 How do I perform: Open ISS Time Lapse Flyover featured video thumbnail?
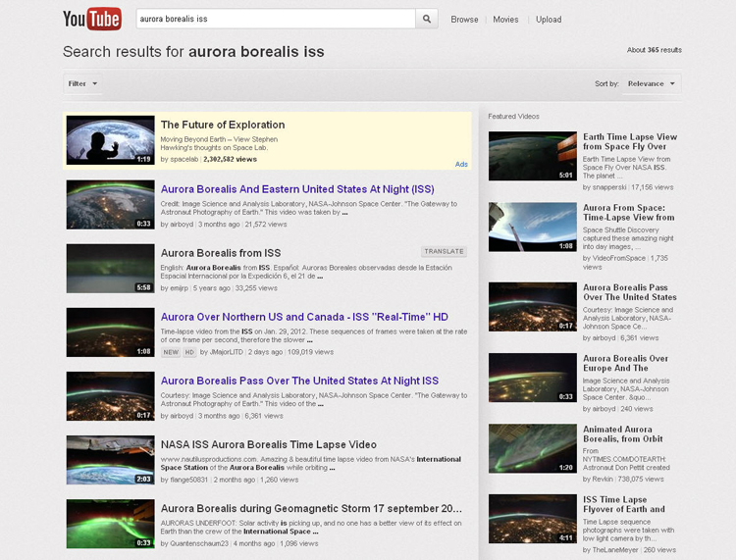(532, 519)
